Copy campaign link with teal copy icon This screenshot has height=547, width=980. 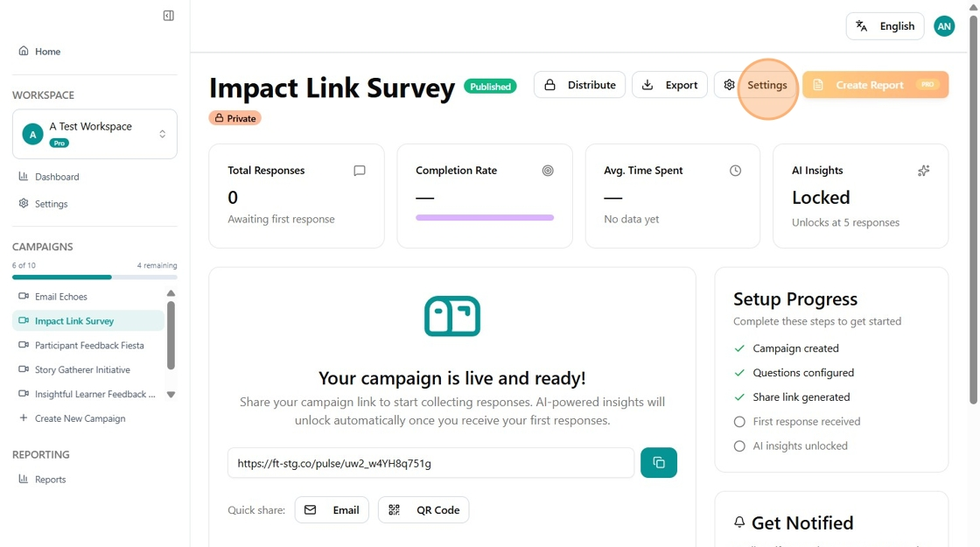[659, 463]
